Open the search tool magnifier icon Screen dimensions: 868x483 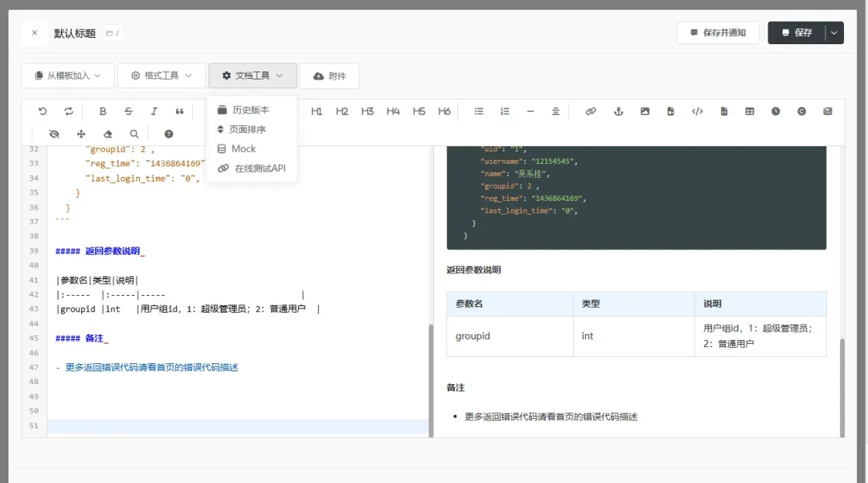click(x=134, y=134)
